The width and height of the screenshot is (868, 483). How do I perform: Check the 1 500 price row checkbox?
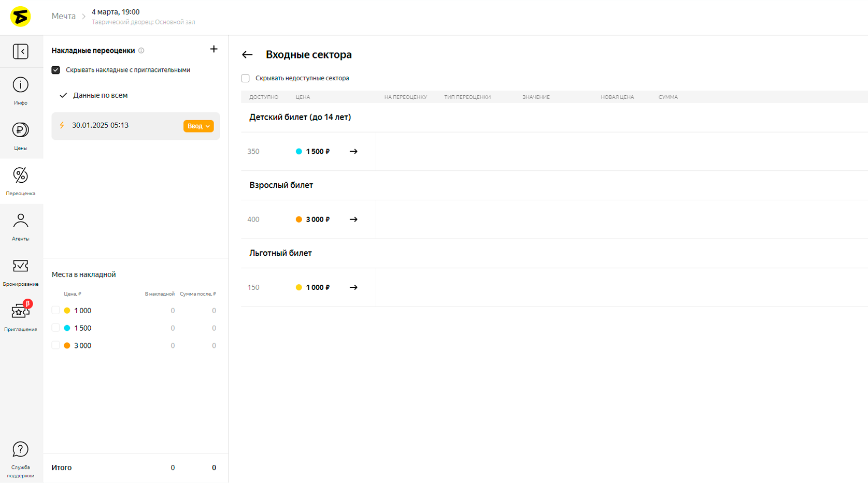pyautogui.click(x=56, y=328)
